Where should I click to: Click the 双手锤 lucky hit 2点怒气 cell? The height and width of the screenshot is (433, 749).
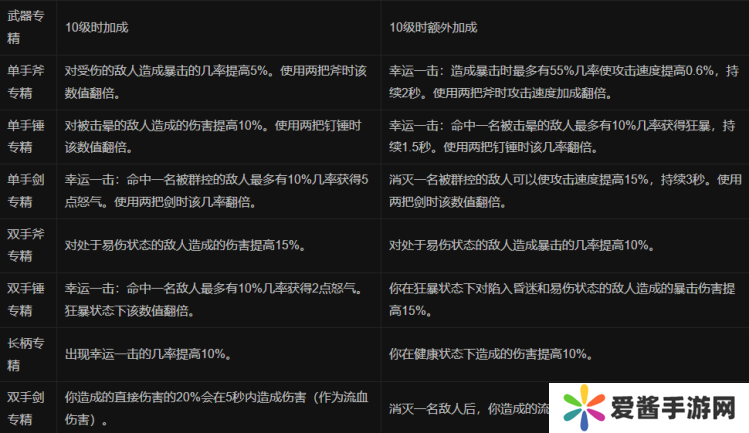(x=217, y=298)
